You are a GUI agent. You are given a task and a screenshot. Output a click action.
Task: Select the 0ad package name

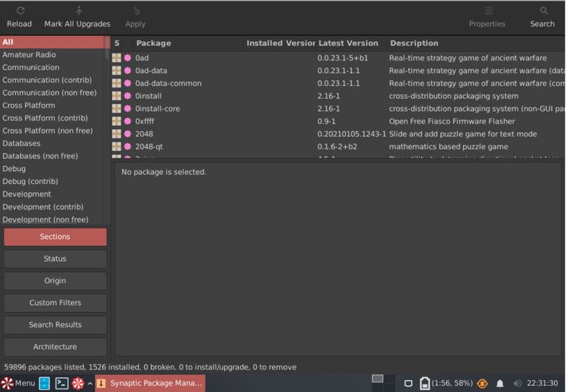point(142,58)
